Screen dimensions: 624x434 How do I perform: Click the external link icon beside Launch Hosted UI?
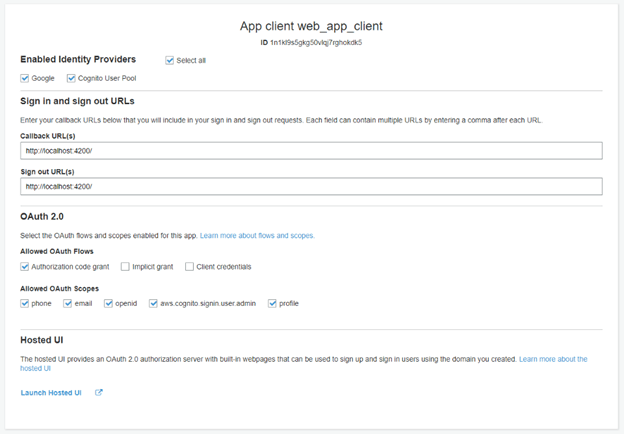pyautogui.click(x=98, y=393)
